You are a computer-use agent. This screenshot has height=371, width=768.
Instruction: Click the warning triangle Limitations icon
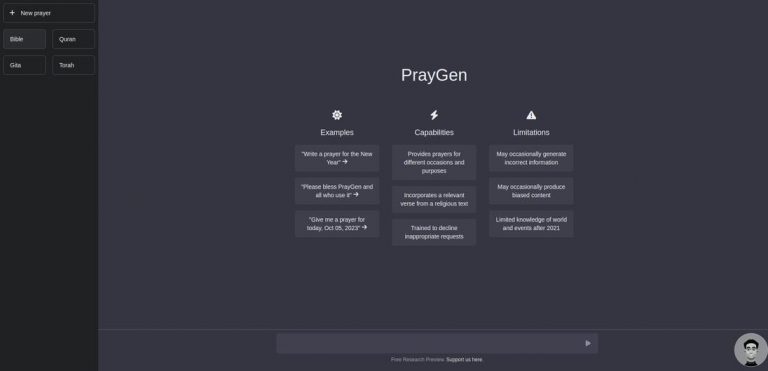click(531, 115)
